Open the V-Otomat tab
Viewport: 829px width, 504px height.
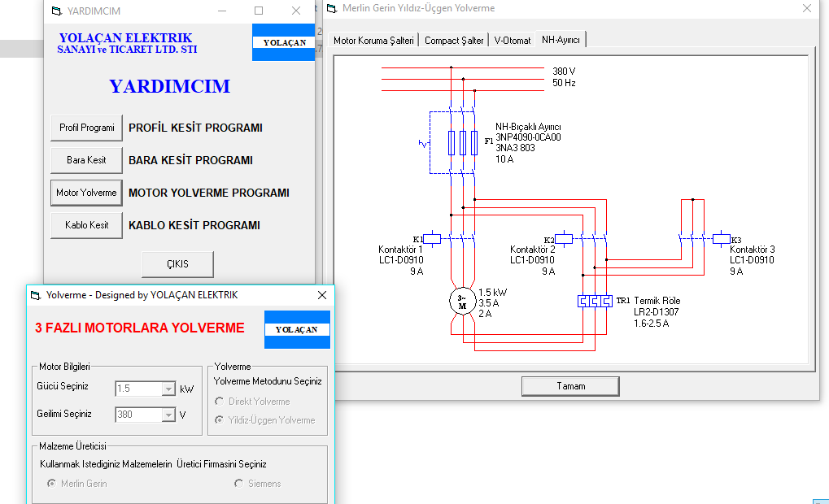513,40
